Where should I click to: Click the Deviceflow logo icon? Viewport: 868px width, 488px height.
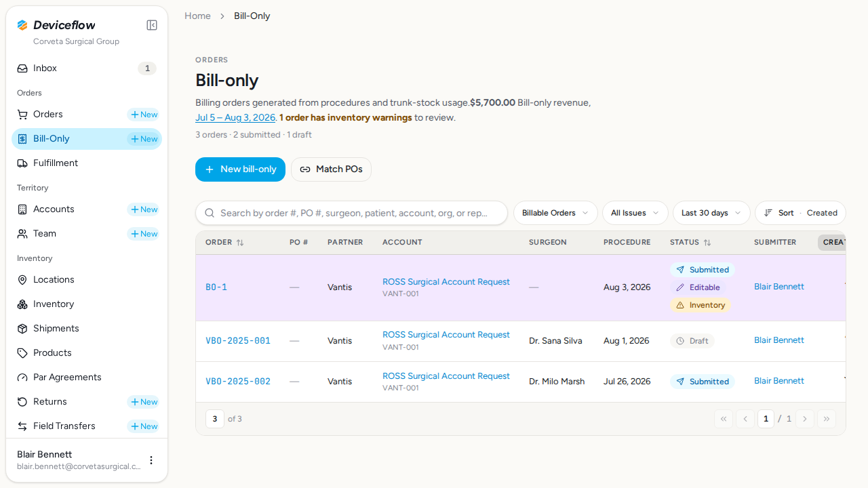pyautogui.click(x=22, y=25)
